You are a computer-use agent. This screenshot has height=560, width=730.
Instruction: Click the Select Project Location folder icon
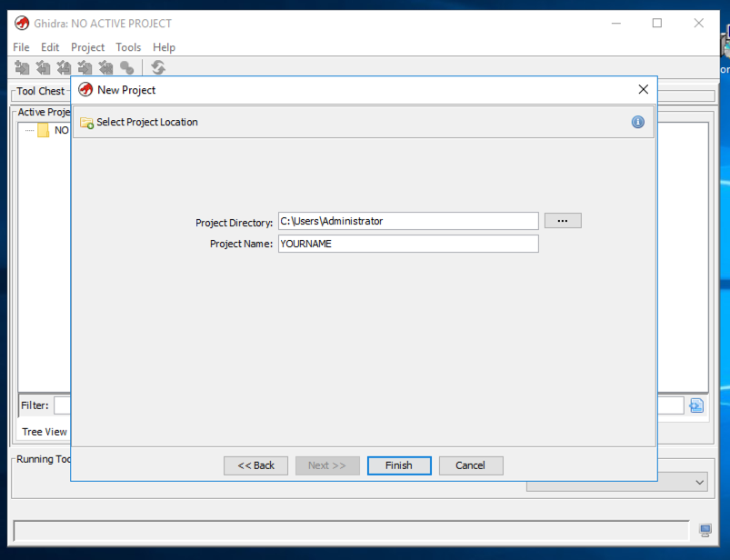pyautogui.click(x=86, y=123)
